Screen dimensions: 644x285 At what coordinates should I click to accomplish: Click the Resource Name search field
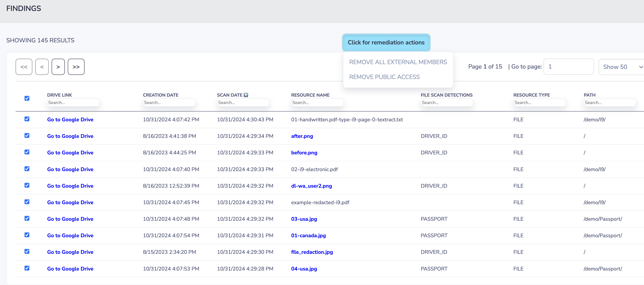pos(317,103)
